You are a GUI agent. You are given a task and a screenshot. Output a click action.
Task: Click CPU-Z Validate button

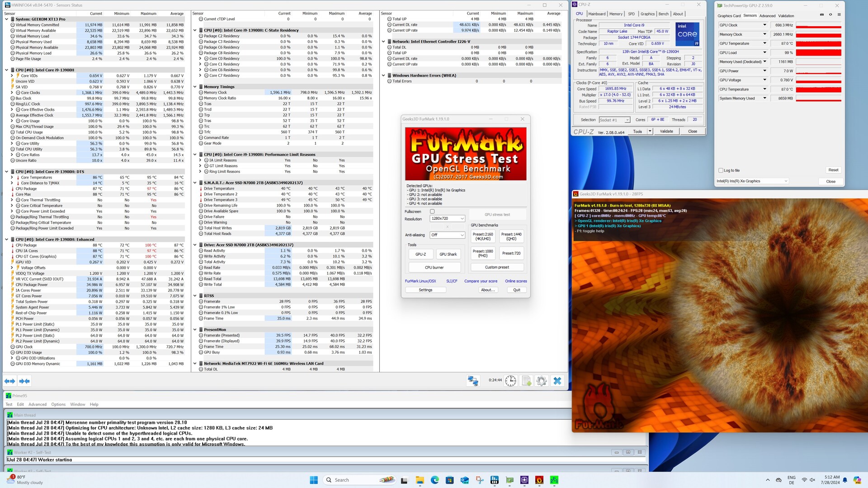[x=666, y=131]
